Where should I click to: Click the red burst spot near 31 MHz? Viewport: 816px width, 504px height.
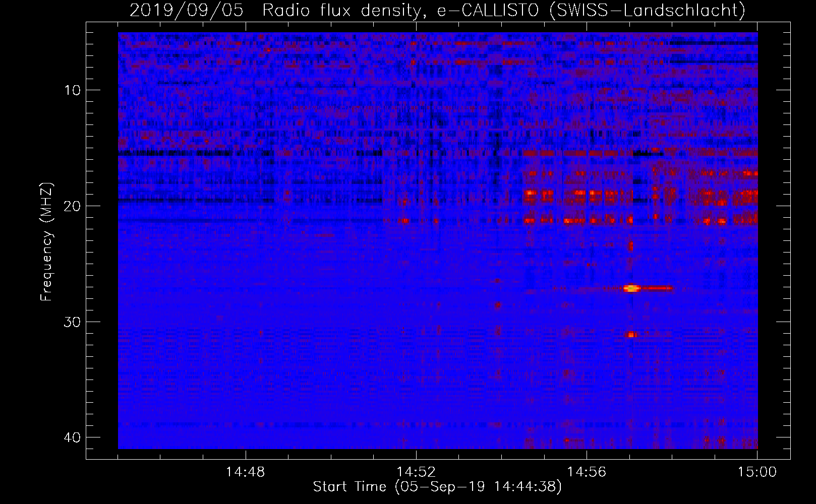pos(631,335)
